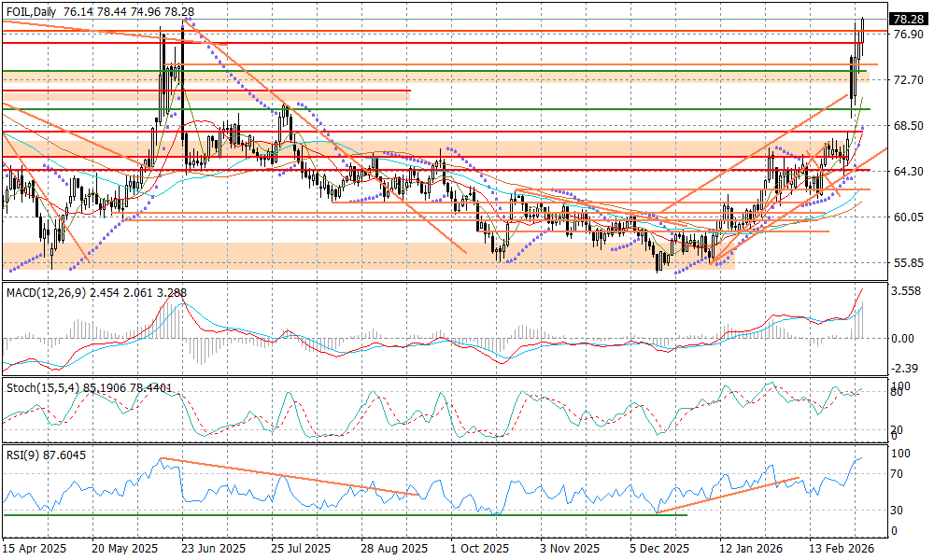Viewport: 934px width, 560px height.
Task: Click the 55.85 price axis label
Action: coord(908,262)
